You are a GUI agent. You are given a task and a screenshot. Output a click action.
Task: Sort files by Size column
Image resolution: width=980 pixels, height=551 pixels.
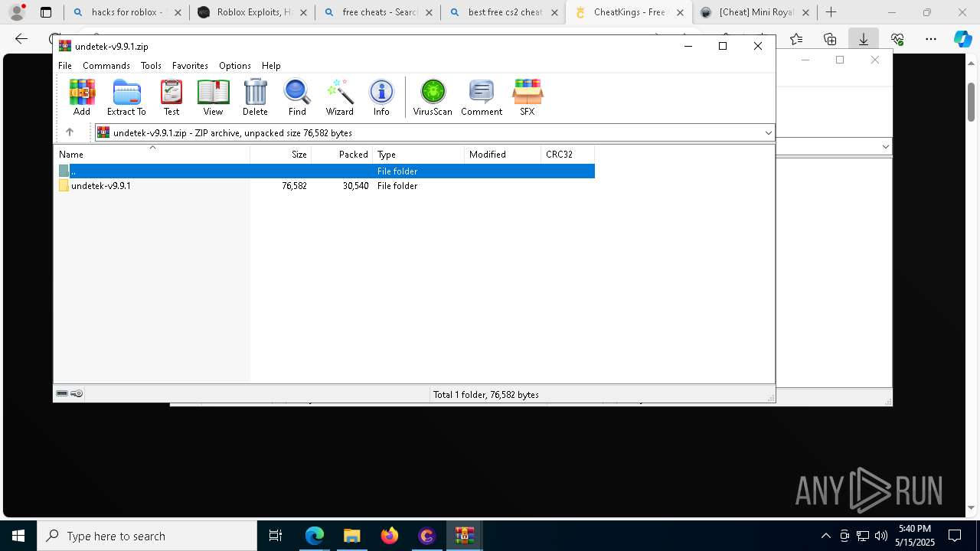click(x=281, y=154)
